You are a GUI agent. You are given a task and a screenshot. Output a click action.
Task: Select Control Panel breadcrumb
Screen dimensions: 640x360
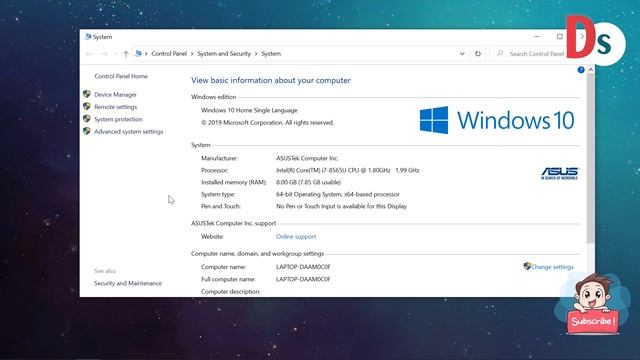[x=169, y=53]
